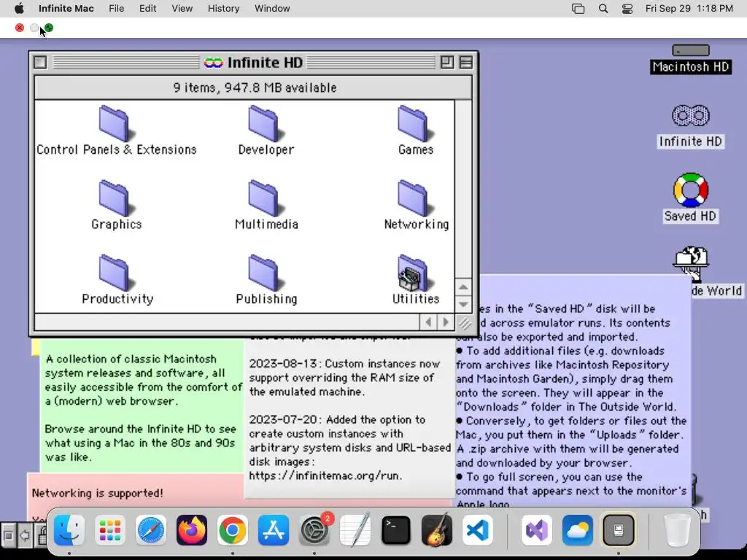Image resolution: width=747 pixels, height=560 pixels.
Task: Click the vertical scrollbar up arrow
Action: 463,287
